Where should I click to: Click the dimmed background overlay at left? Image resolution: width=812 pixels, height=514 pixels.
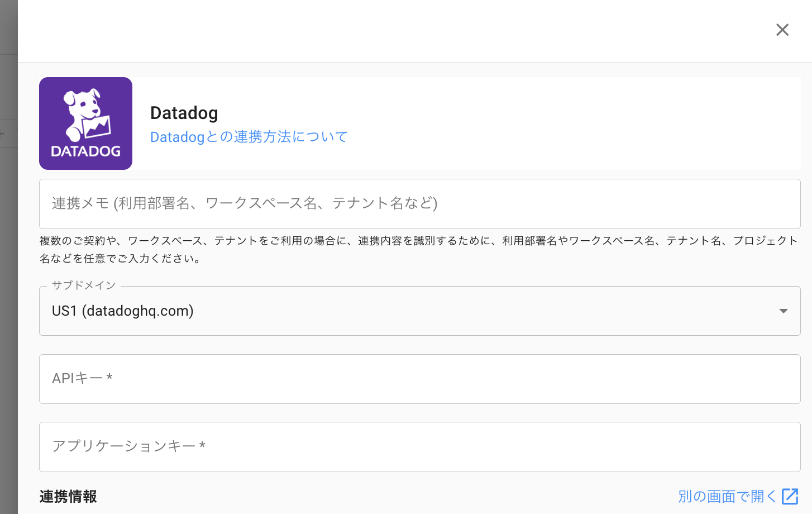point(8,279)
